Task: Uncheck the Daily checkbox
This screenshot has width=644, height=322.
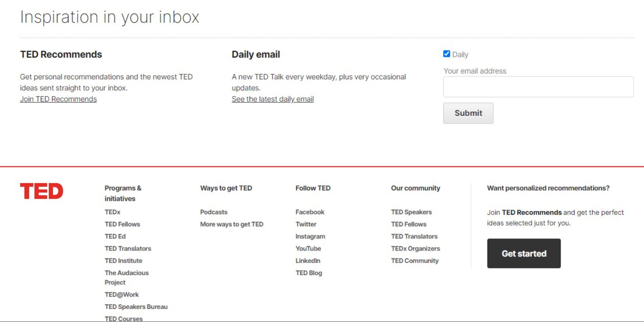Action: click(x=447, y=54)
